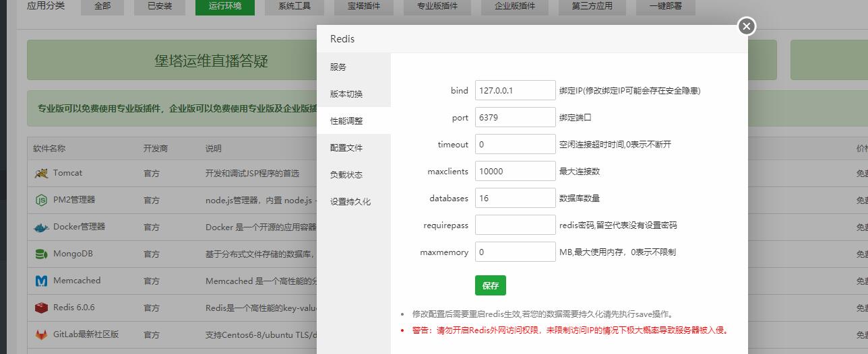Click Docker管理器 software name
The image size is (868, 354).
click(80, 227)
